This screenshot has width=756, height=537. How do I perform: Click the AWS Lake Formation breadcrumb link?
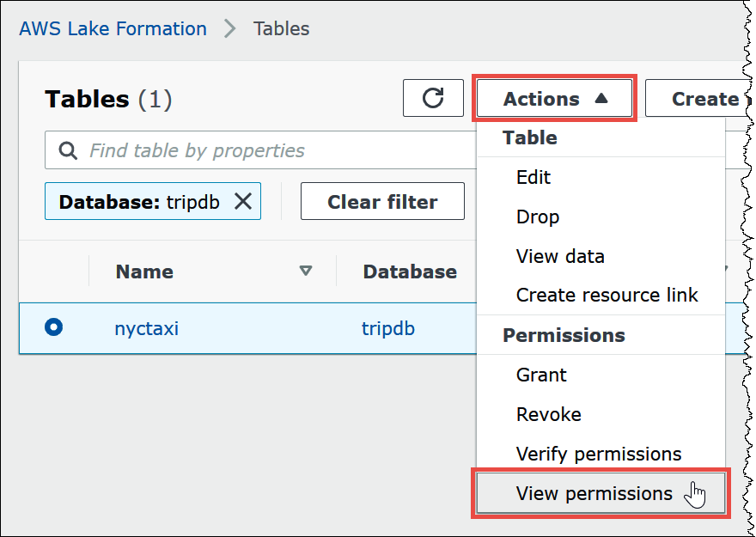112,27
